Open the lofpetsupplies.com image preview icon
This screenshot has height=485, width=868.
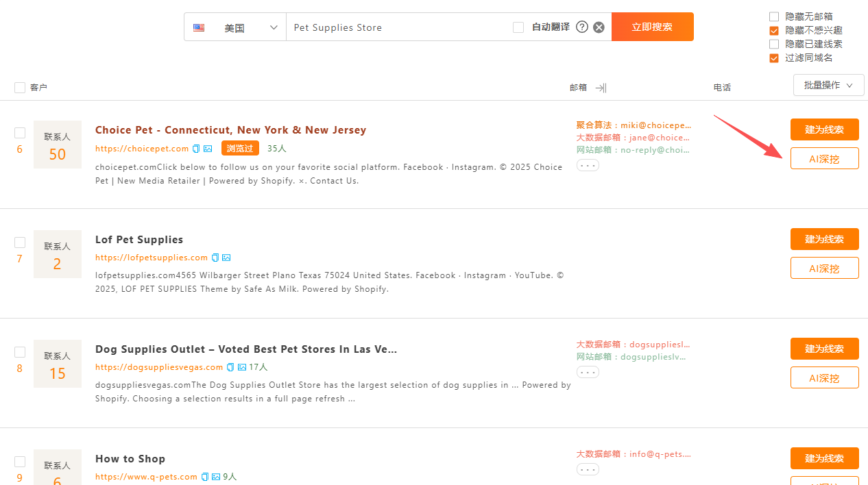226,258
